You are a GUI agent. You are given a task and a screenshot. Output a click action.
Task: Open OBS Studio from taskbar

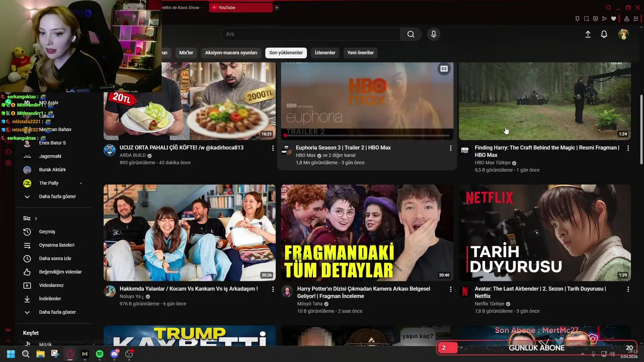pos(129,354)
